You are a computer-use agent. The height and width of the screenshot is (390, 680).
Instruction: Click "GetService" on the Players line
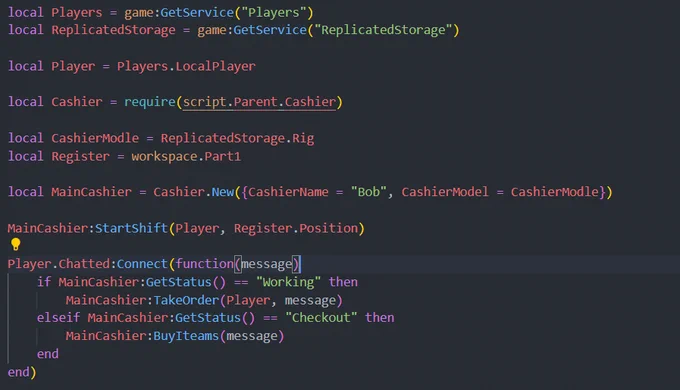(197, 13)
